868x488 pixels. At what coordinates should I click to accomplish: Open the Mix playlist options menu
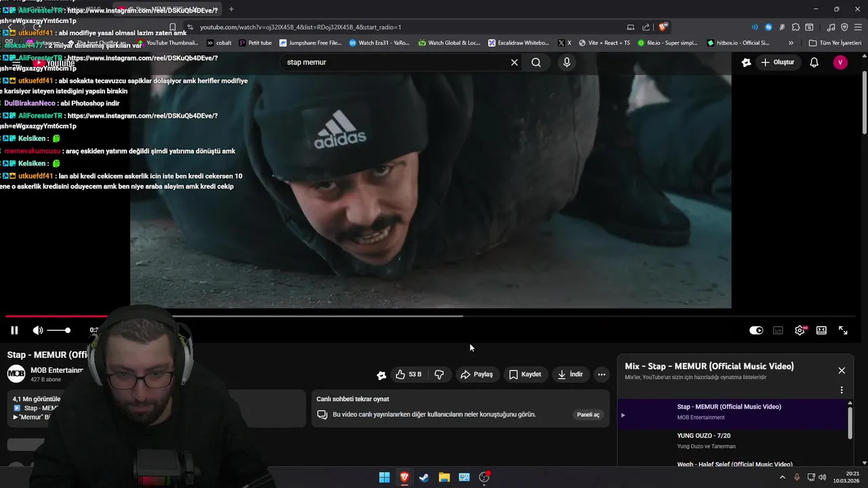842,390
